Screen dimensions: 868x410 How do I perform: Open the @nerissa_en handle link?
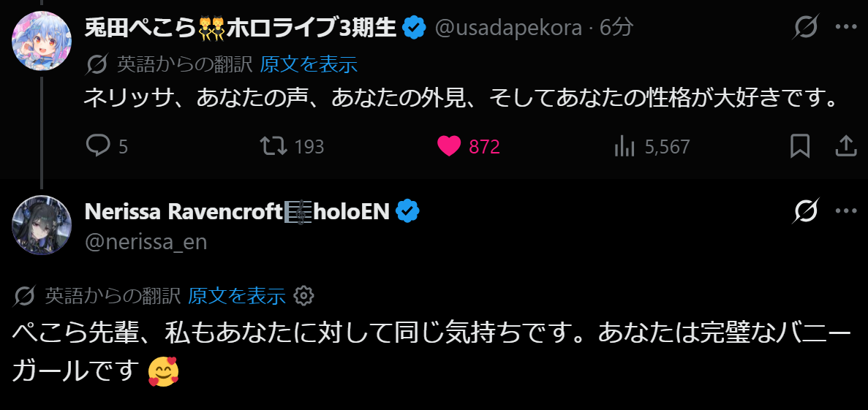pyautogui.click(x=146, y=241)
